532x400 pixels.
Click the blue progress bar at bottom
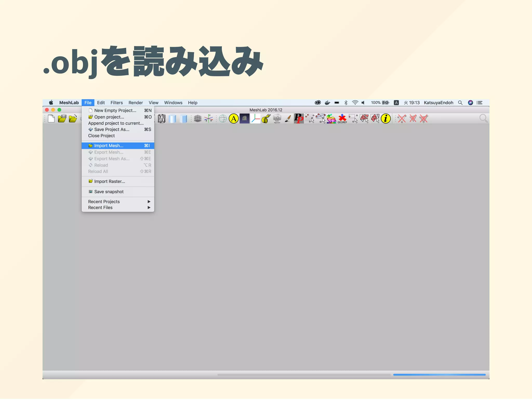click(x=439, y=375)
